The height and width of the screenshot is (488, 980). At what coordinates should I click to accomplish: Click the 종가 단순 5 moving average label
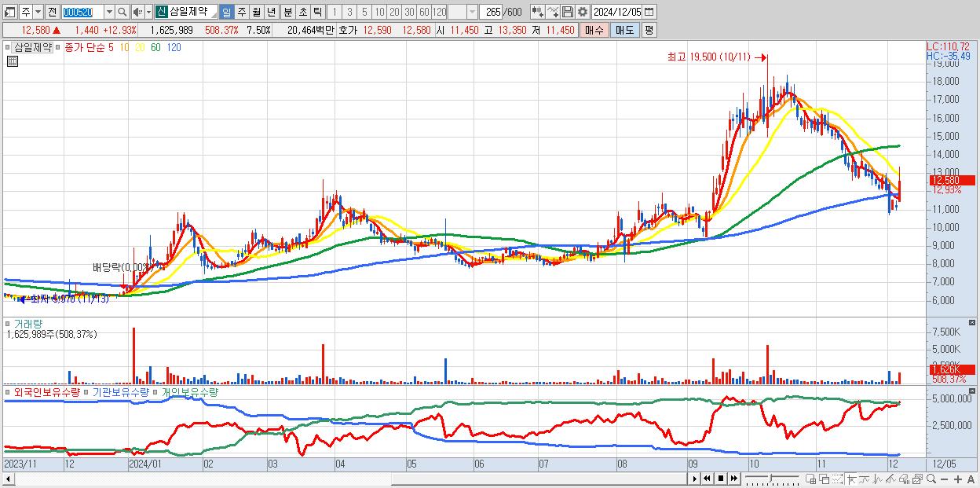pos(89,47)
